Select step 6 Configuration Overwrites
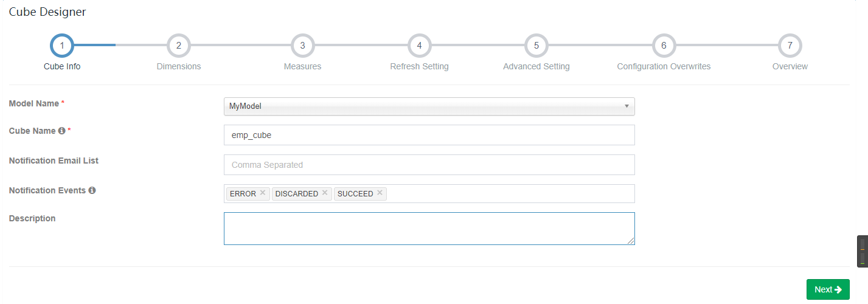Image resolution: width=868 pixels, height=304 pixels. tap(664, 46)
